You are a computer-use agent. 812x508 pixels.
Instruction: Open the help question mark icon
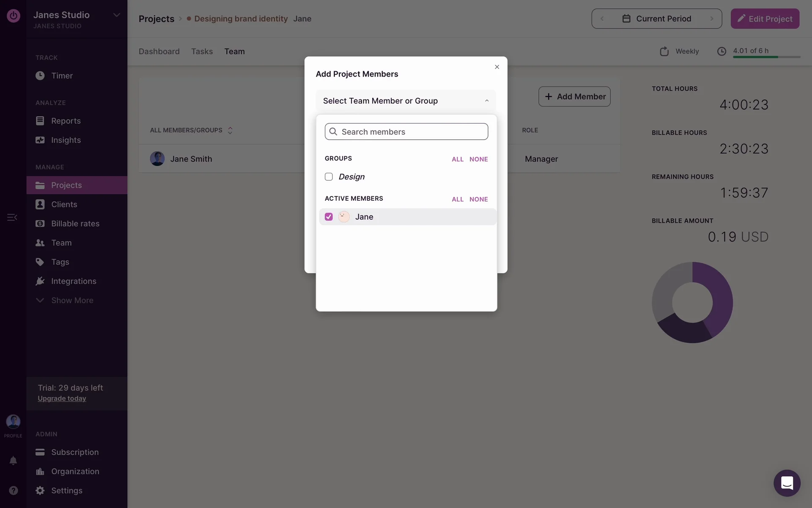[13, 490]
